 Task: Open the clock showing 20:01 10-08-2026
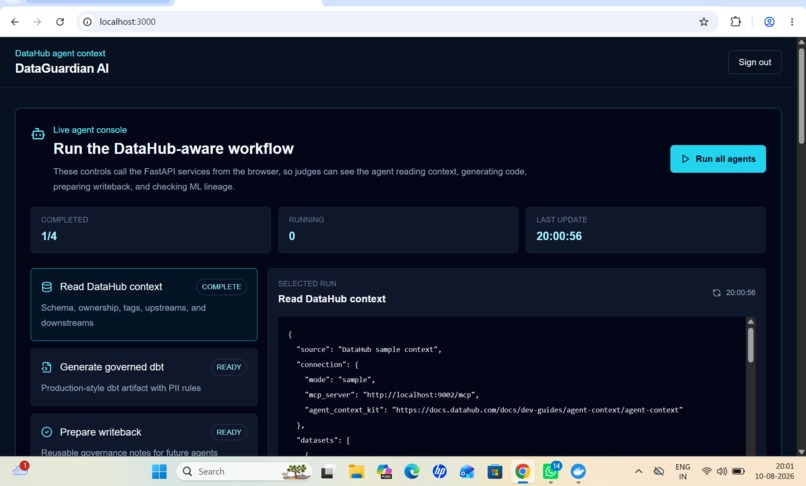774,471
